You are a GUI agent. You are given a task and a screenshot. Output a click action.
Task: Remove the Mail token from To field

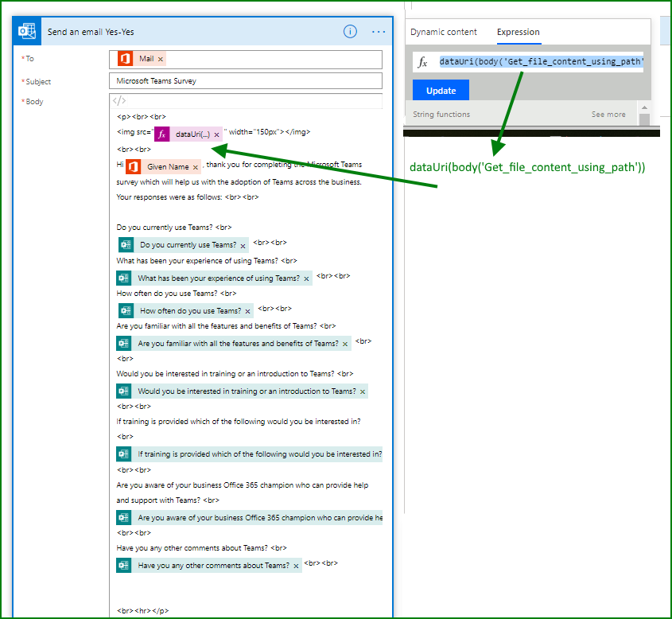pos(161,59)
